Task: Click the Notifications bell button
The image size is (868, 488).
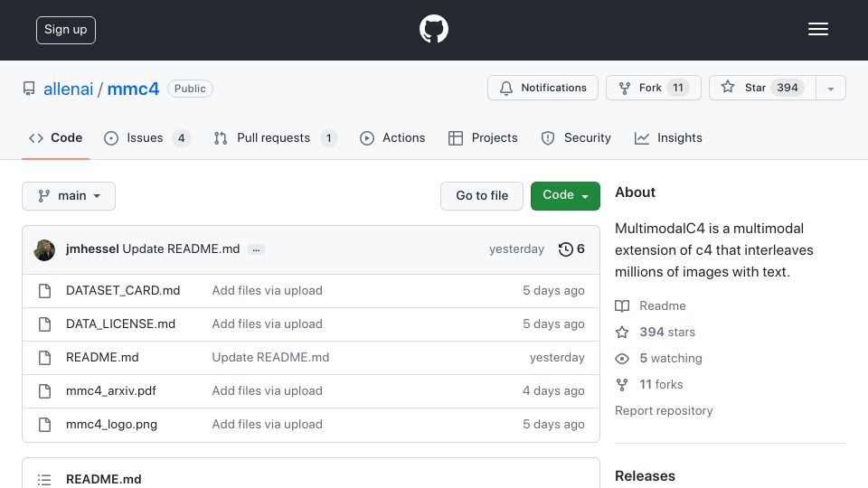Action: click(x=542, y=88)
